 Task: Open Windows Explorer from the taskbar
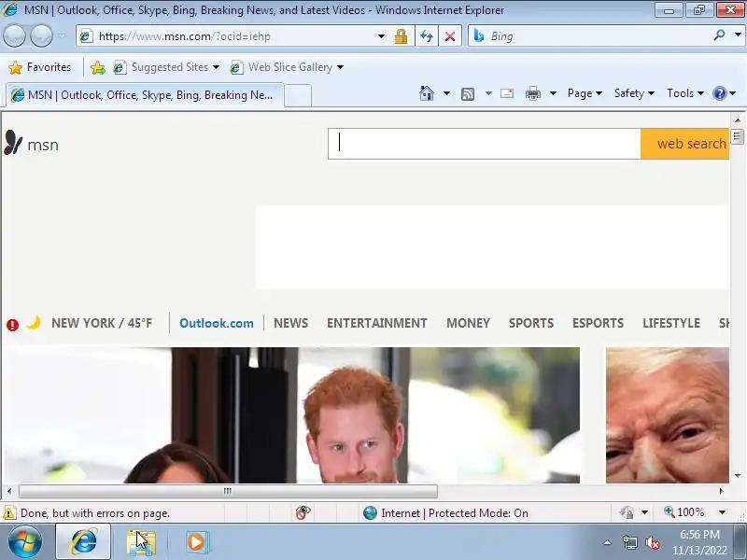141,542
